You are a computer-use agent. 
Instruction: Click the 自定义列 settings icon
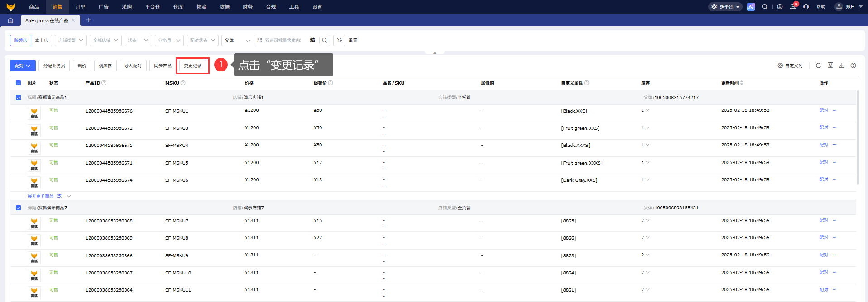pyautogui.click(x=780, y=66)
